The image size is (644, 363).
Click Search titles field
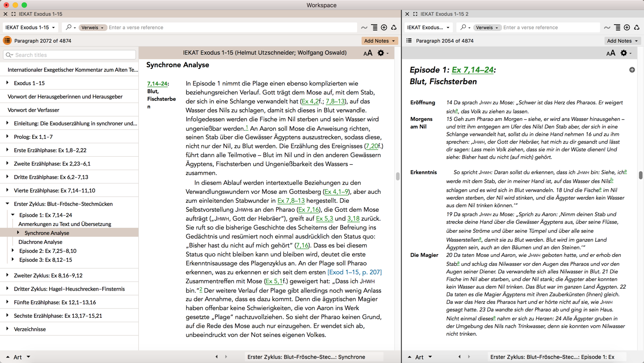click(x=69, y=55)
